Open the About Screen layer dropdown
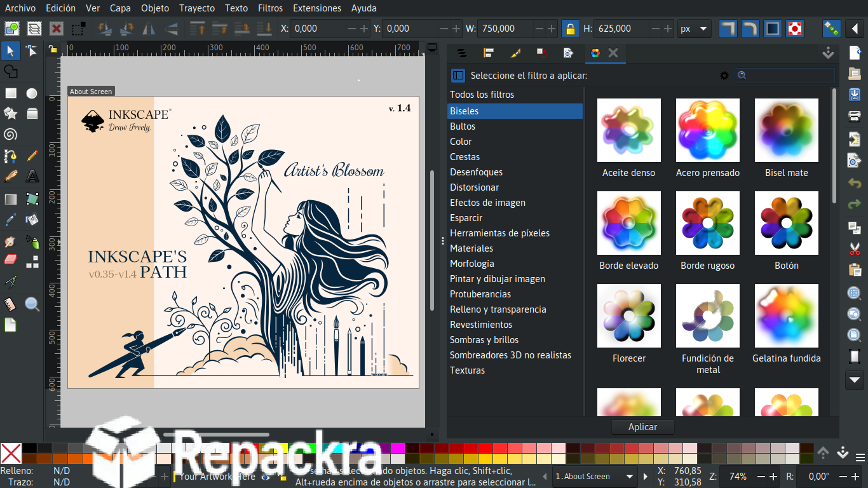 (595, 477)
